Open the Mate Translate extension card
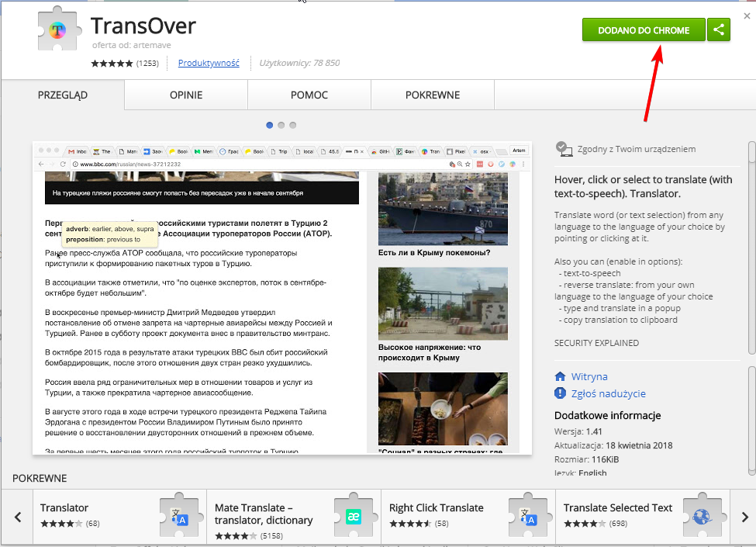This screenshot has height=547, width=756. [x=294, y=517]
